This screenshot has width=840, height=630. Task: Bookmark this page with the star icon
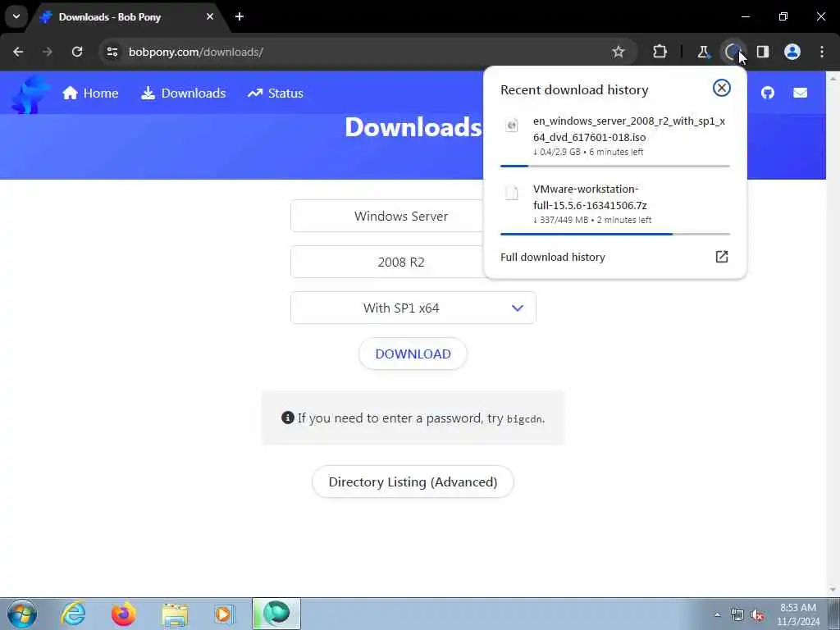[619, 52]
